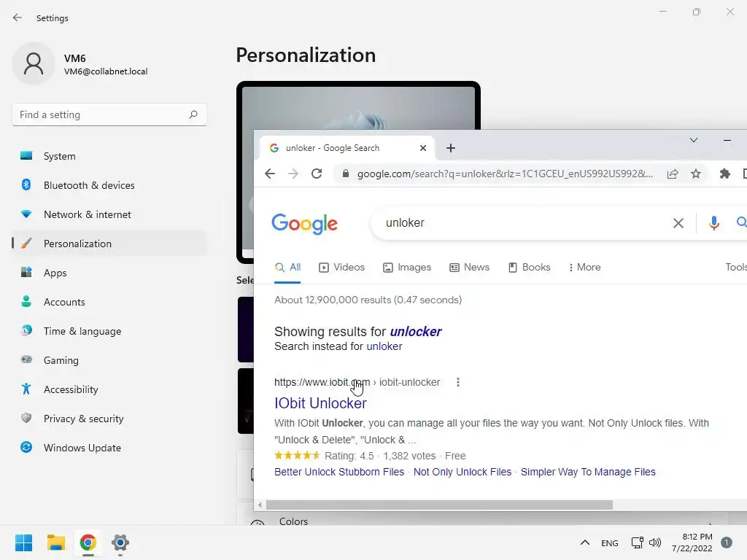Open 'Not Only Unlock Files' link
The width and height of the screenshot is (747, 560).
tap(462, 472)
